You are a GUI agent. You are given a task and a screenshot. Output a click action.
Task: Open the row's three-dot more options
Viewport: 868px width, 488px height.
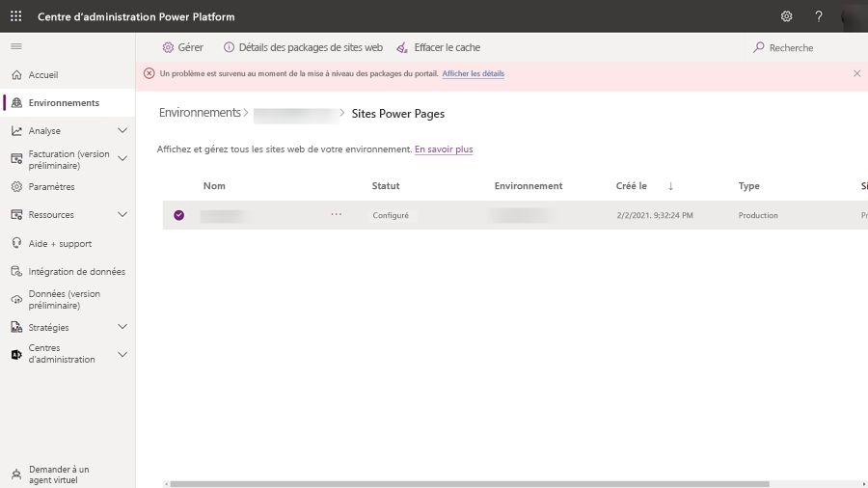[x=336, y=214]
